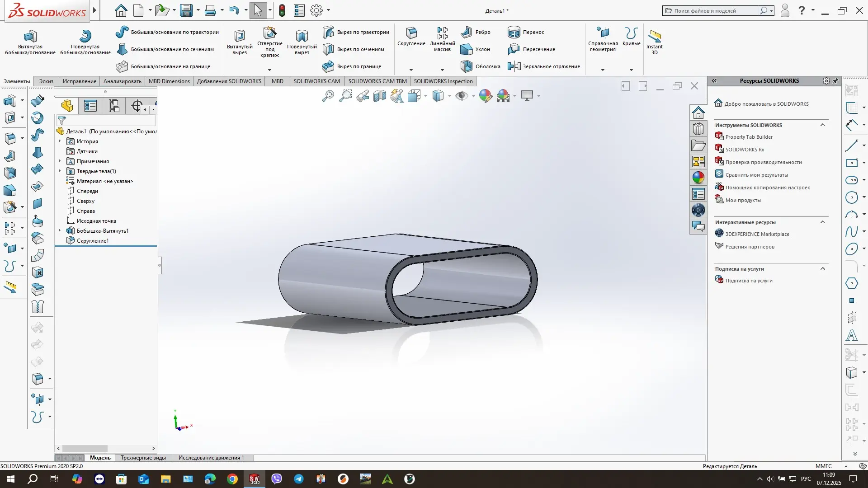Select the Скругление1 feature in tree
The width and height of the screenshot is (868, 488).
click(x=93, y=241)
